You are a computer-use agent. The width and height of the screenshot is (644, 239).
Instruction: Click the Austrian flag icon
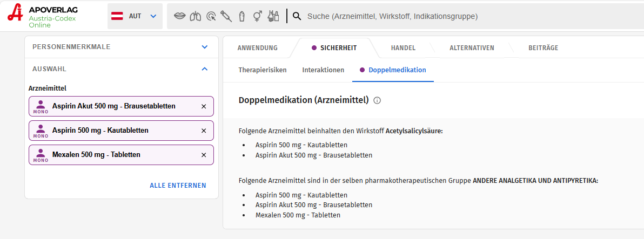coord(117,16)
